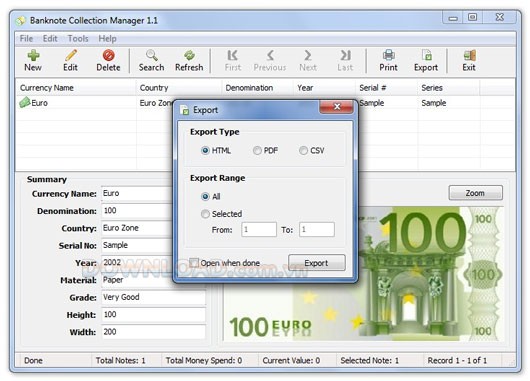Click Record 1 - 1 of 1 status
The height and width of the screenshot is (381, 530).
(457, 360)
